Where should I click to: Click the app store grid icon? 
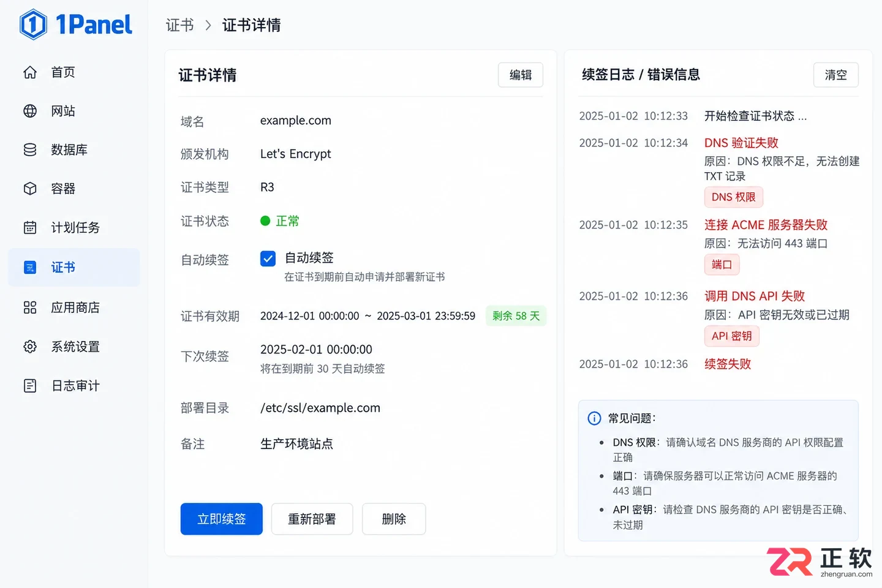(30, 307)
